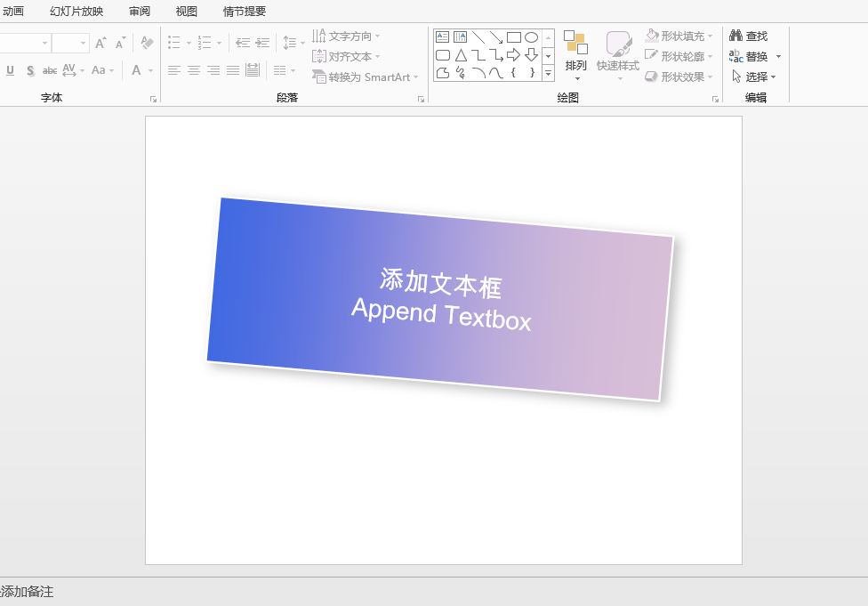Image resolution: width=868 pixels, height=606 pixels.
Task: Select horizontal text box shape
Action: tap(442, 37)
